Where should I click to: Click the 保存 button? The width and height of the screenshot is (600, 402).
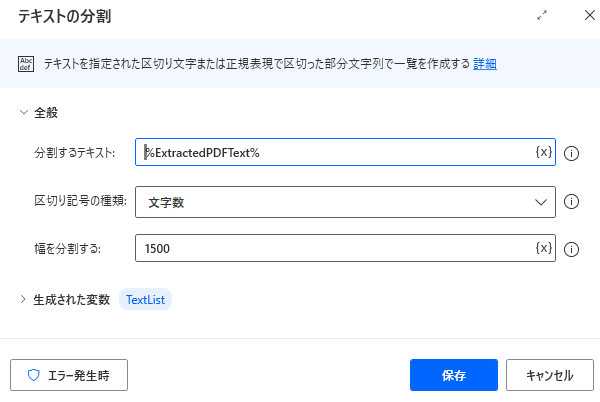point(454,375)
